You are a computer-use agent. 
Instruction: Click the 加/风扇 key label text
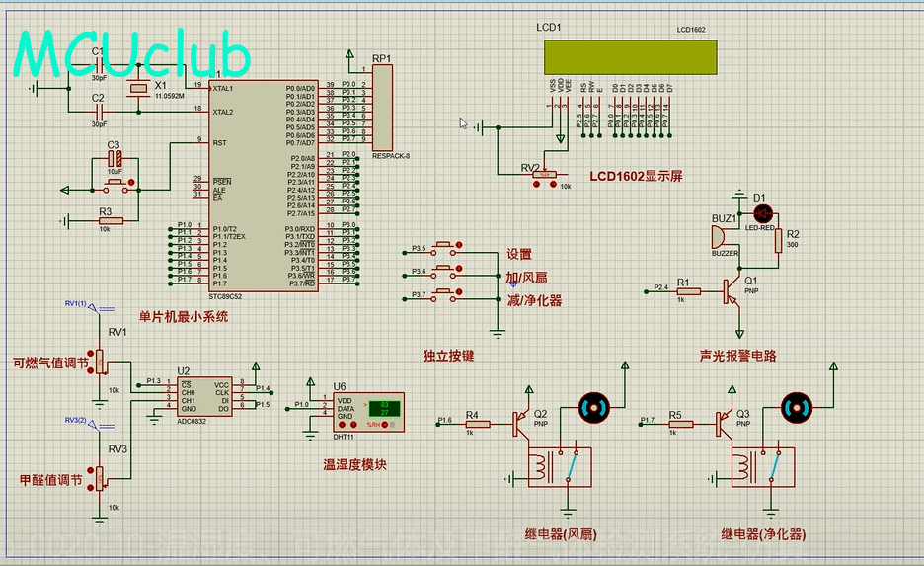pyautogui.click(x=526, y=278)
